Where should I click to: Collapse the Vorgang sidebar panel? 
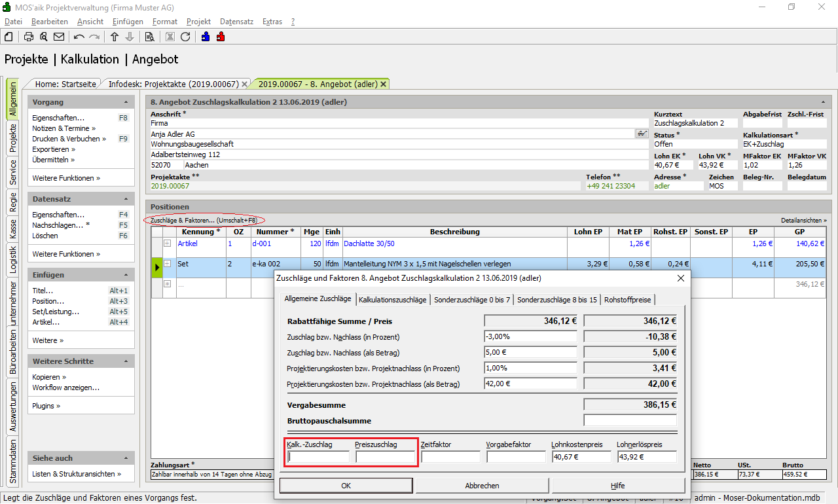click(126, 103)
